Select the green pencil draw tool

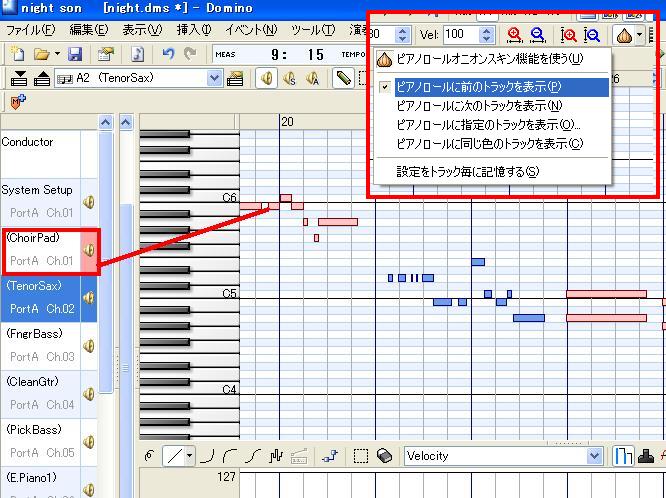[343, 78]
